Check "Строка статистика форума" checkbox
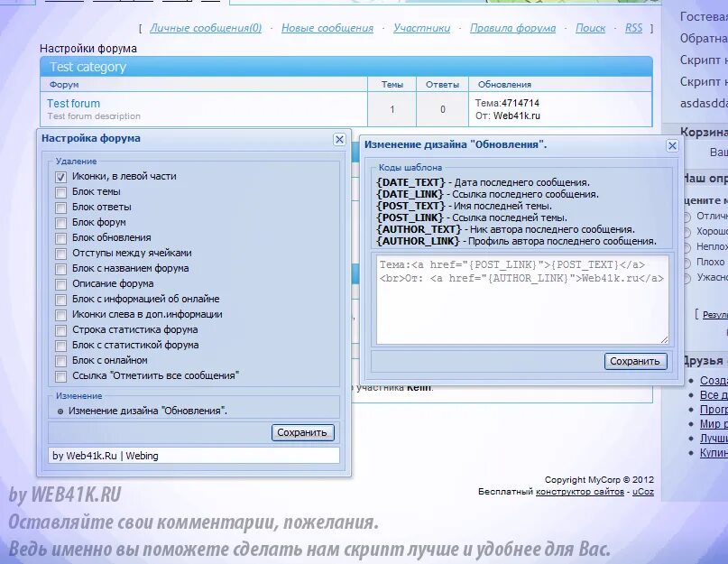The image size is (728, 564). click(60, 330)
